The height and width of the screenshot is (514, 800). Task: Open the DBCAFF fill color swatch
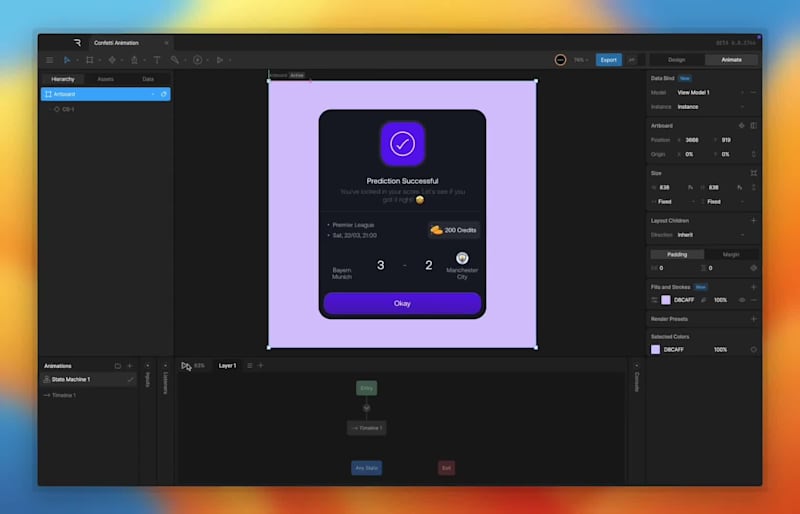pos(666,300)
